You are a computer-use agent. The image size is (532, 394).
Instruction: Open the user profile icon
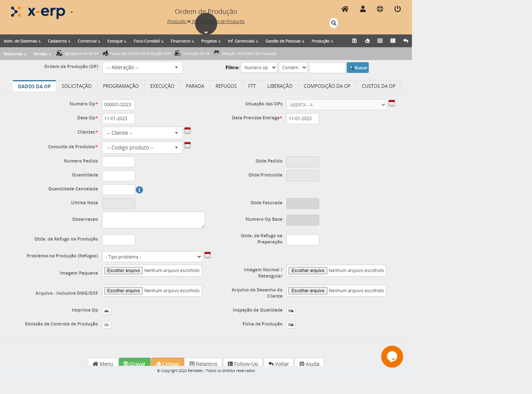click(362, 9)
